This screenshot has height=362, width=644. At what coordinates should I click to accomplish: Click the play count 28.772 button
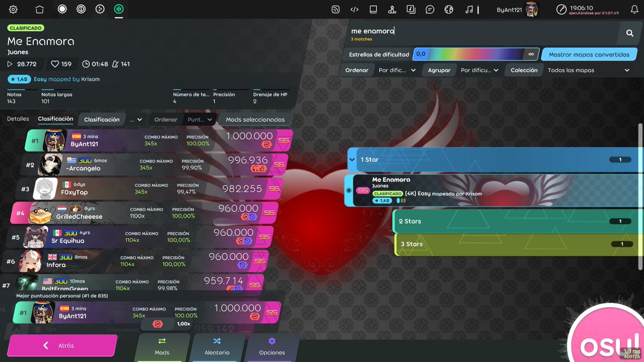point(23,64)
